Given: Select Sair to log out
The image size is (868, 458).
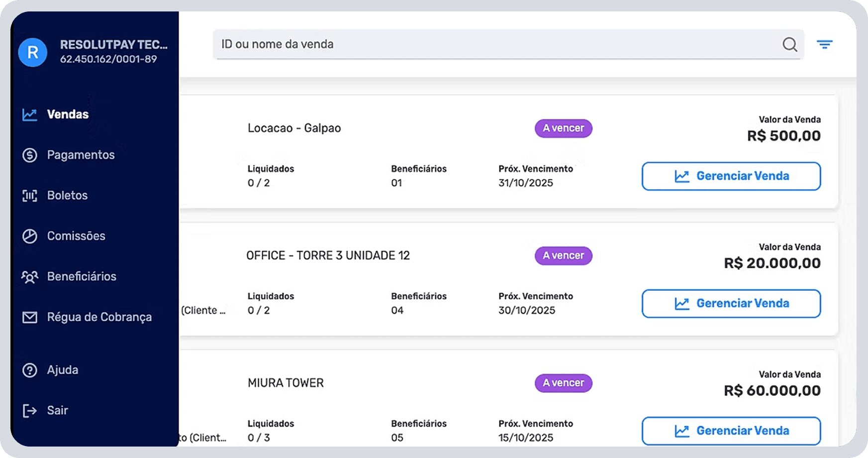Looking at the screenshot, I should (x=58, y=410).
